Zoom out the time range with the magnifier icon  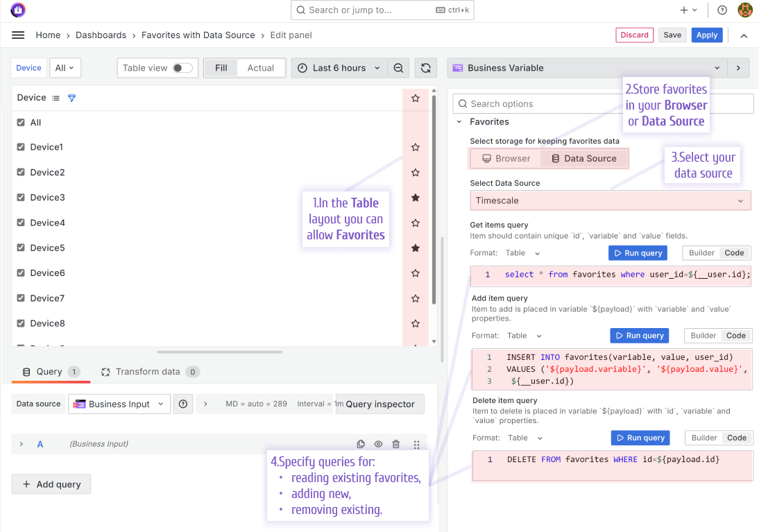tap(398, 67)
